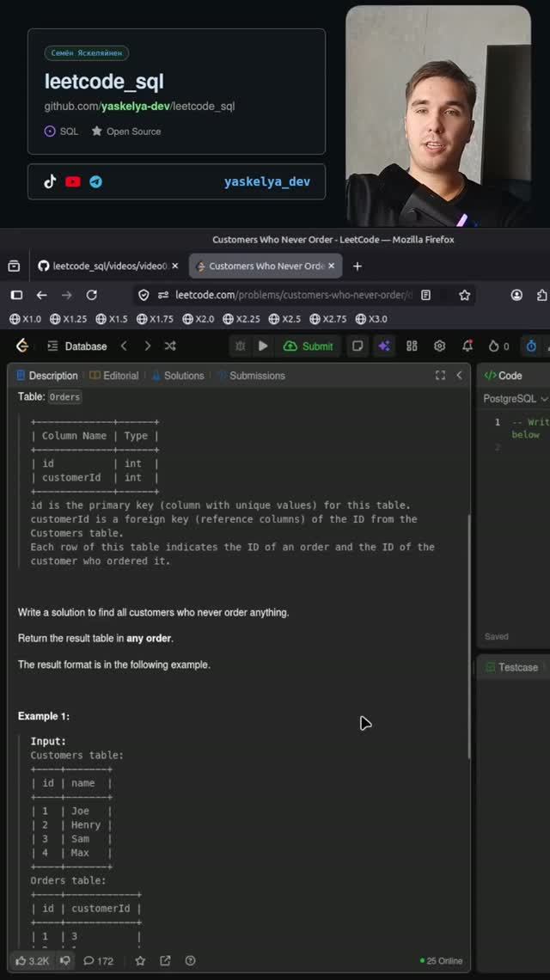This screenshot has height=980, width=550.
Task: Click the Code panel tab
Action: click(x=503, y=376)
